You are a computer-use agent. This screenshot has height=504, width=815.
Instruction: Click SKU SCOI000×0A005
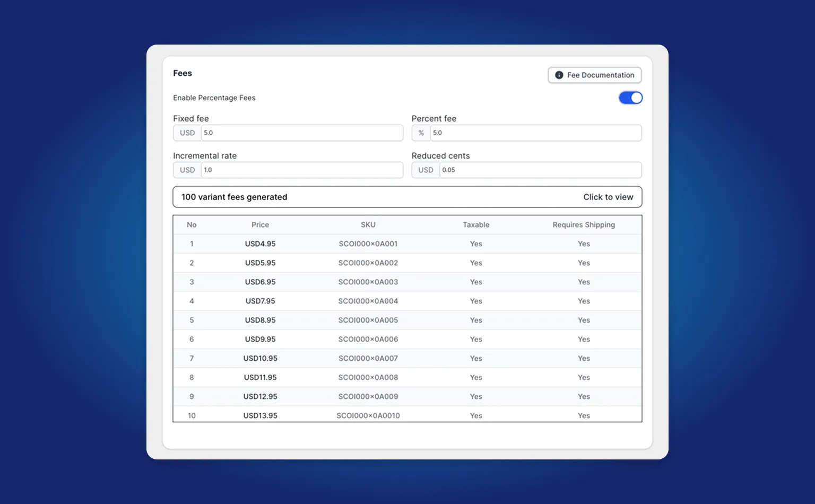pos(368,320)
